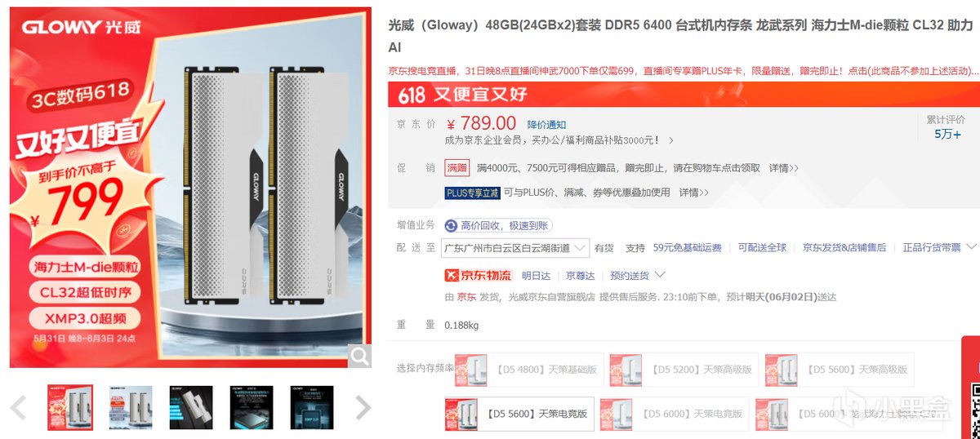Viewport: 980px width, 439px height.
Task: Go to previous thumbnails with left arrow
Action: pos(18,407)
